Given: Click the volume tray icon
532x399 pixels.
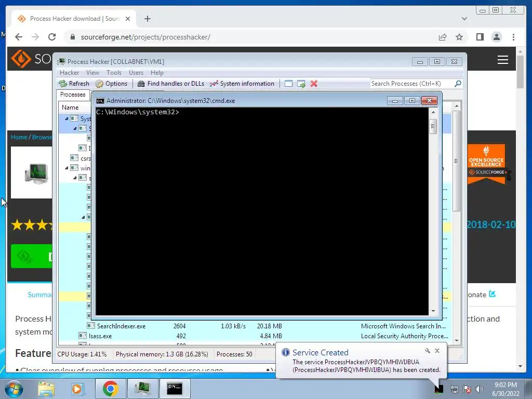Looking at the screenshot, I should pyautogui.click(x=479, y=389).
